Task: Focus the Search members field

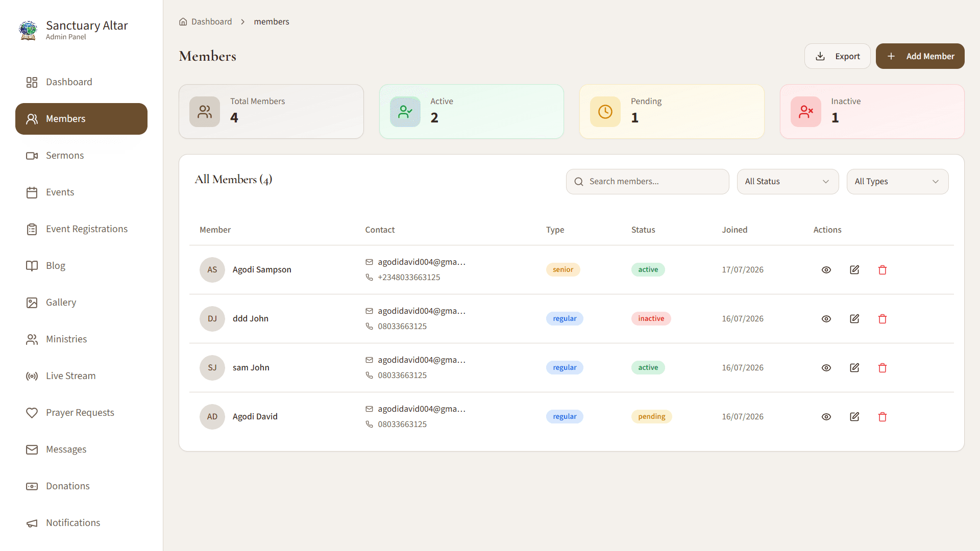Action: coord(647,182)
